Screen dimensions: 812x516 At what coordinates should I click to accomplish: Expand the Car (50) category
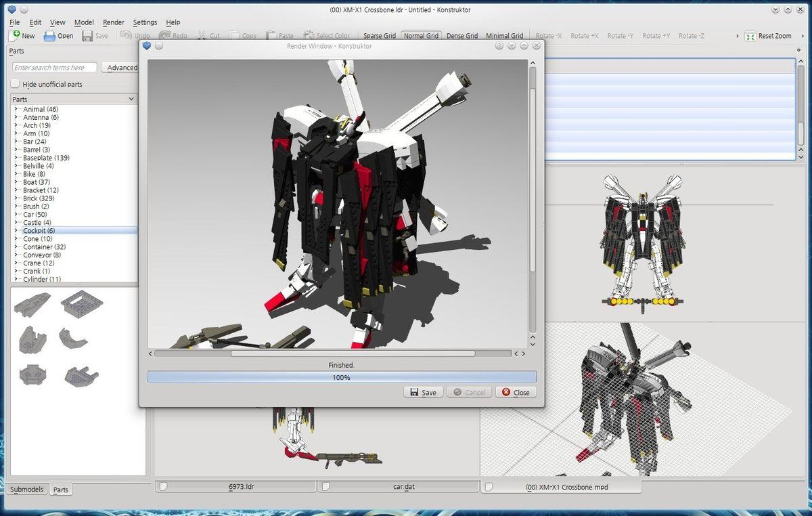pos(16,215)
